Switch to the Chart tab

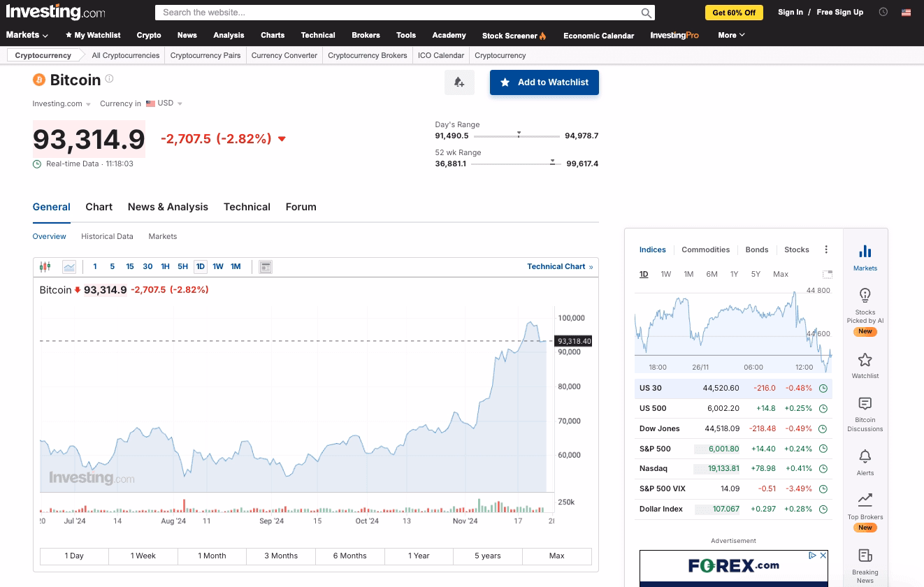(x=99, y=207)
